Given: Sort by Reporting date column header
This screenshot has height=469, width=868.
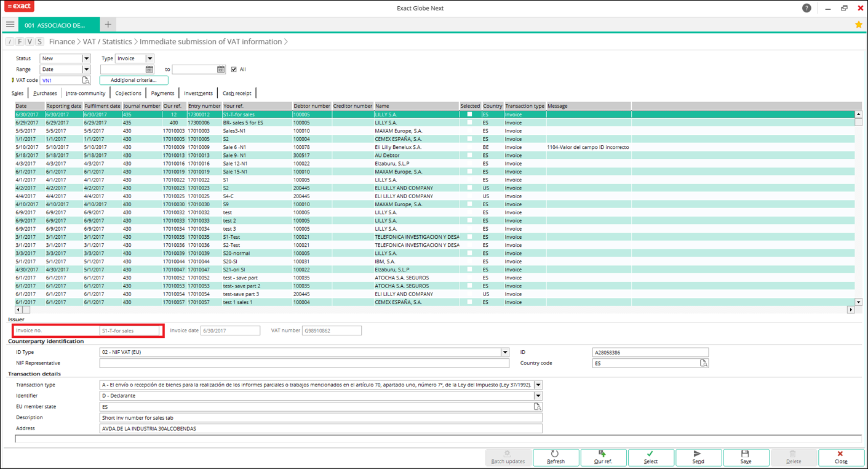Looking at the screenshot, I should pyautogui.click(x=64, y=106).
